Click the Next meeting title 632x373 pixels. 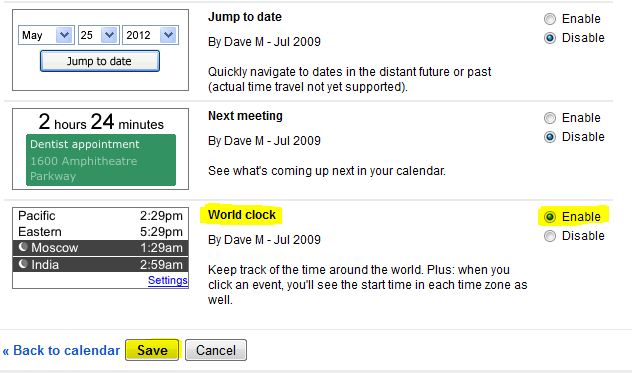245,116
